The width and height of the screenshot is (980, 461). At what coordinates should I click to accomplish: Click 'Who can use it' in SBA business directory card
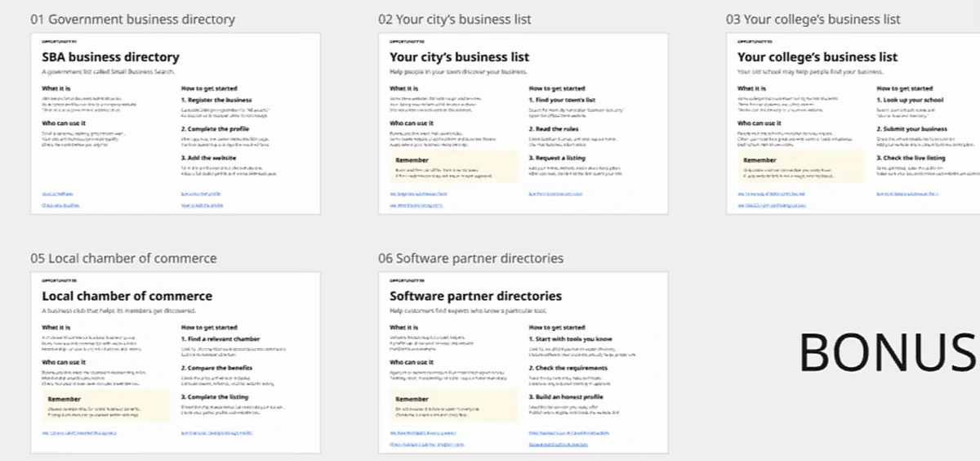click(63, 123)
